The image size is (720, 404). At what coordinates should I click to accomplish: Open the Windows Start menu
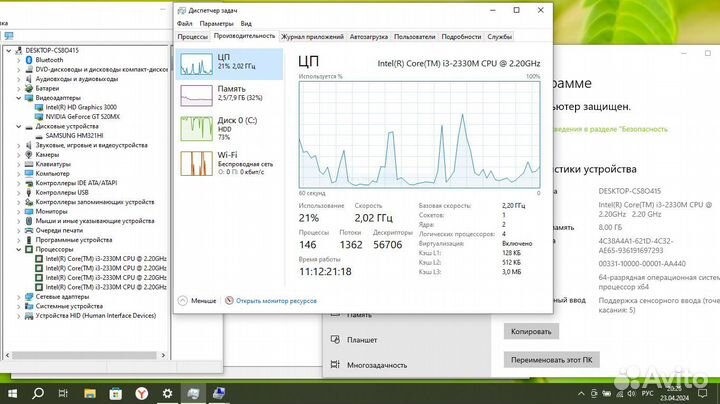[12, 393]
